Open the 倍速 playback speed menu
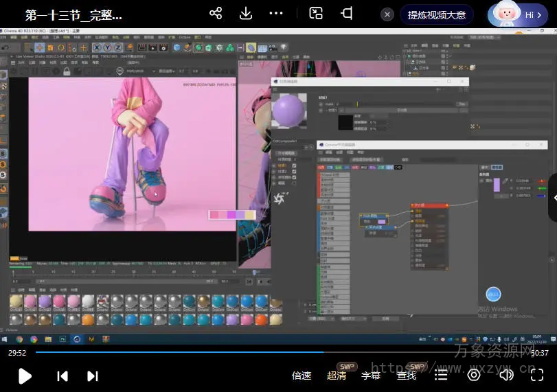 point(302,376)
